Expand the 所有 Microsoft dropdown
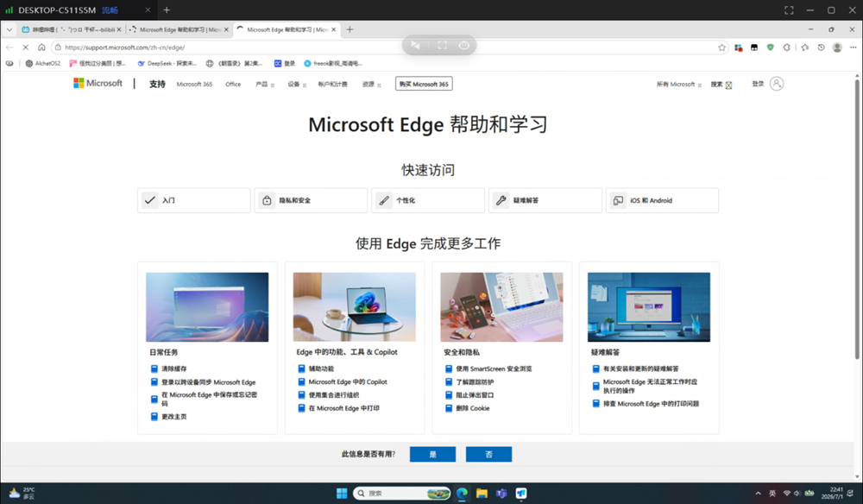 pyautogui.click(x=678, y=85)
